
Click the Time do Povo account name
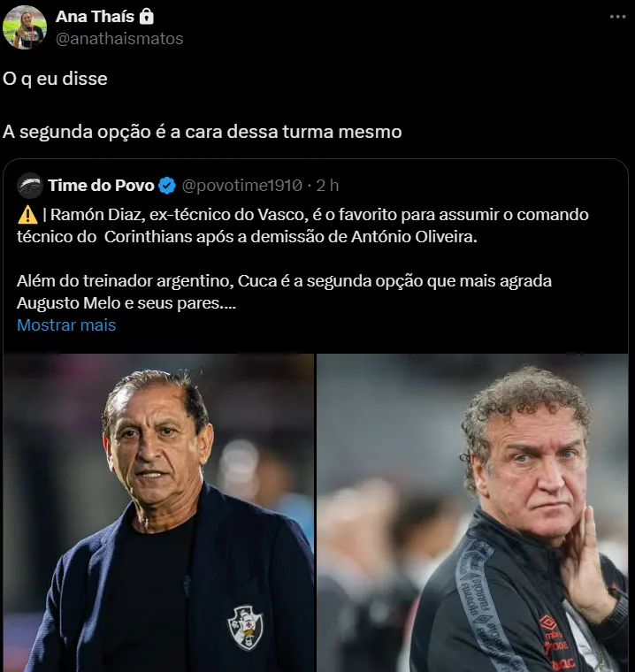pos(101,185)
